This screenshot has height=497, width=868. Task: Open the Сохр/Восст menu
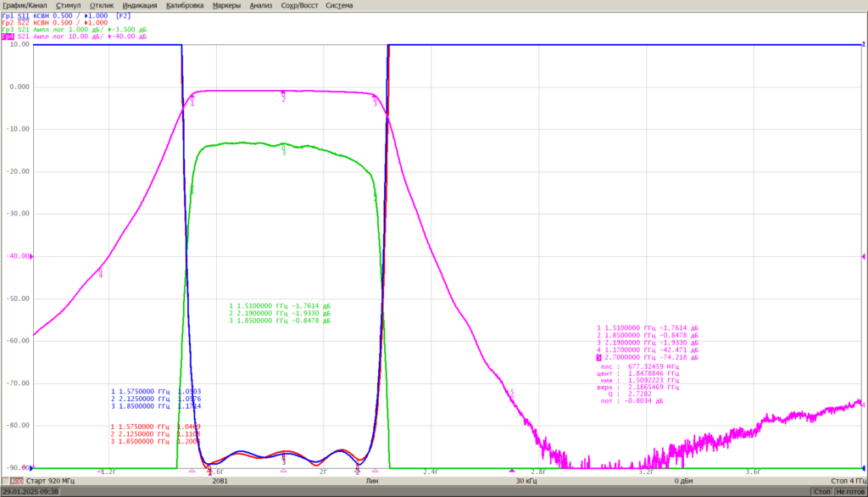click(x=299, y=6)
